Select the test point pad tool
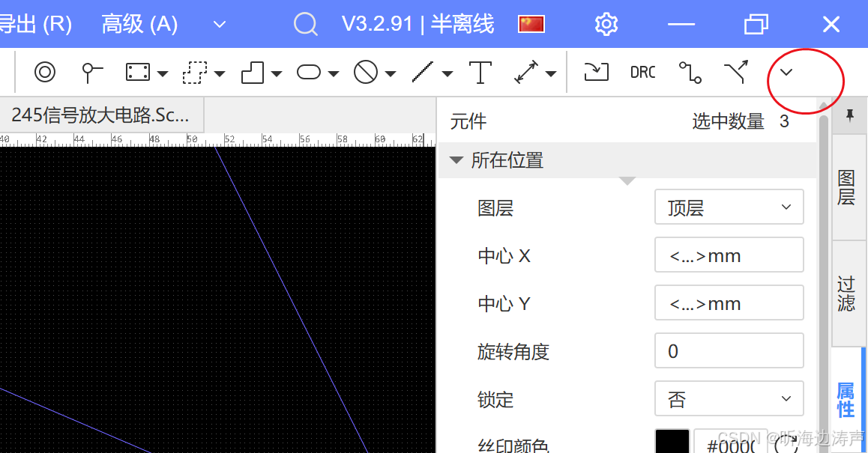Image resolution: width=868 pixels, height=453 pixels. [x=91, y=73]
